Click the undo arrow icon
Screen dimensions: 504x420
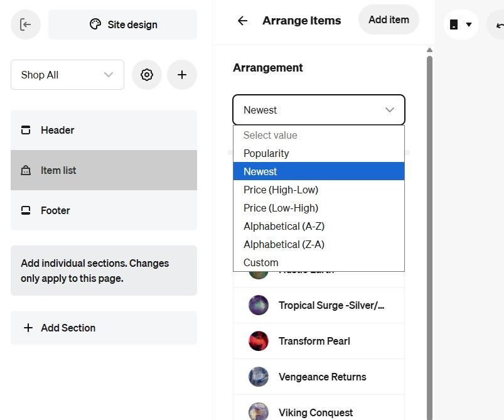tap(500, 25)
